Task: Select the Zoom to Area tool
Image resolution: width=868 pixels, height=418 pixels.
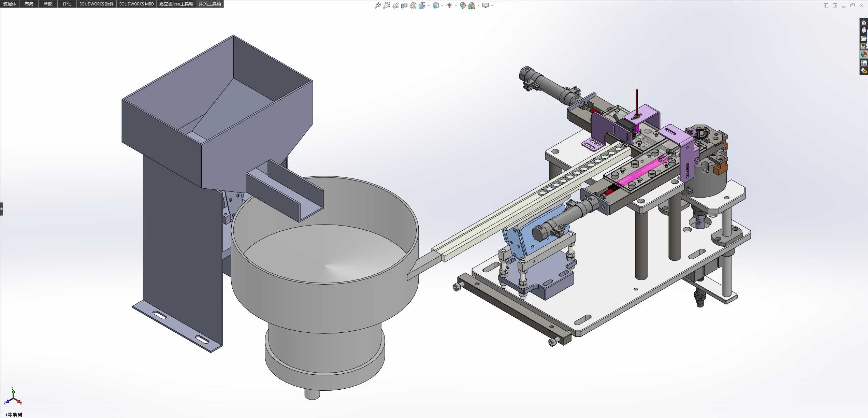Action: pyautogui.click(x=386, y=5)
